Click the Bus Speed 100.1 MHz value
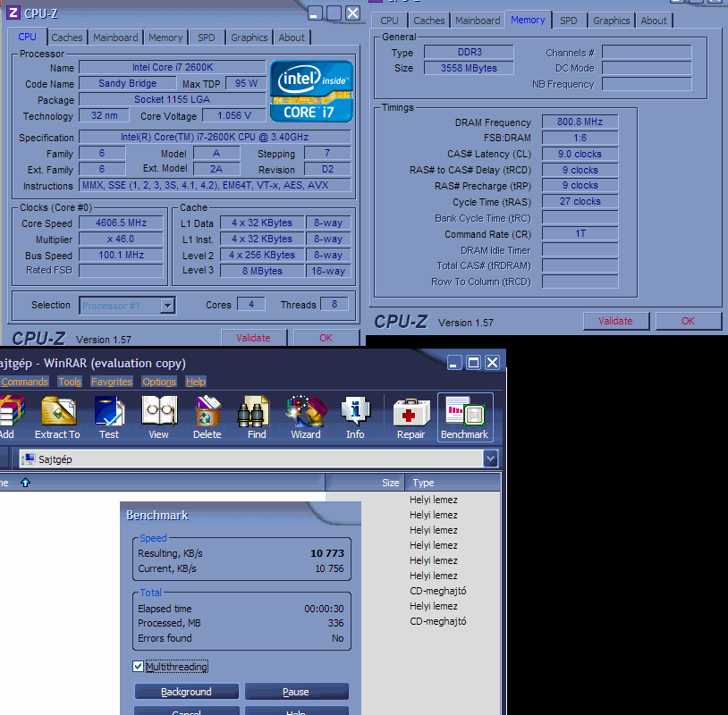Image resolution: width=728 pixels, height=715 pixels. coord(121,255)
